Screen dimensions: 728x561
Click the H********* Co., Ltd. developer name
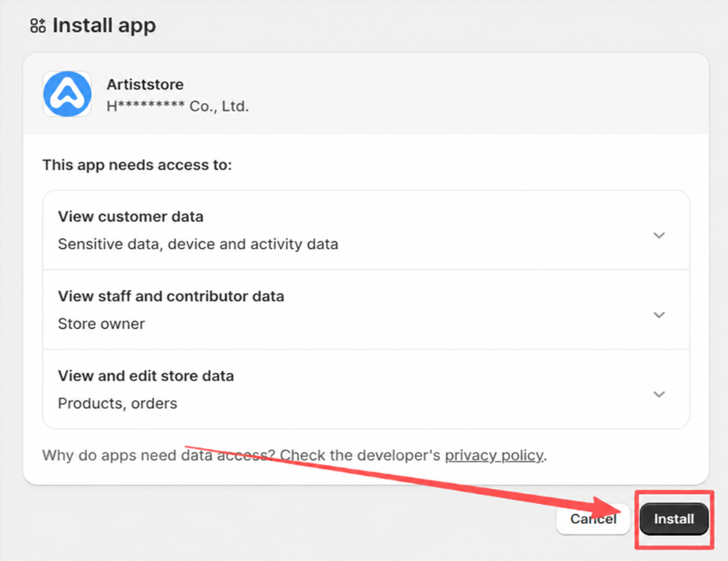177,106
